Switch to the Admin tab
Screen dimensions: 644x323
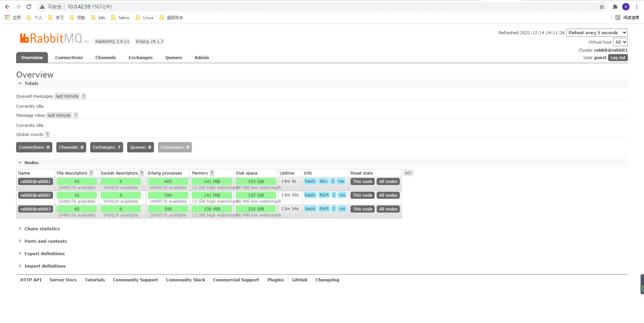pyautogui.click(x=202, y=57)
